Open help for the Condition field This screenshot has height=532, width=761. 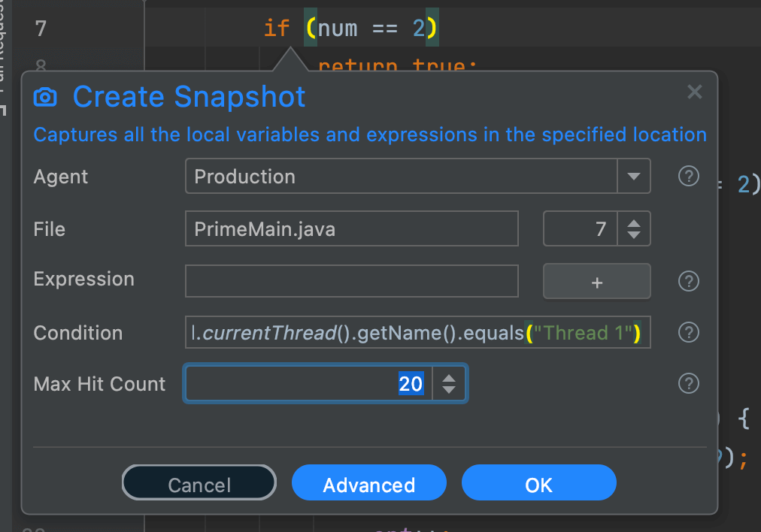(688, 332)
